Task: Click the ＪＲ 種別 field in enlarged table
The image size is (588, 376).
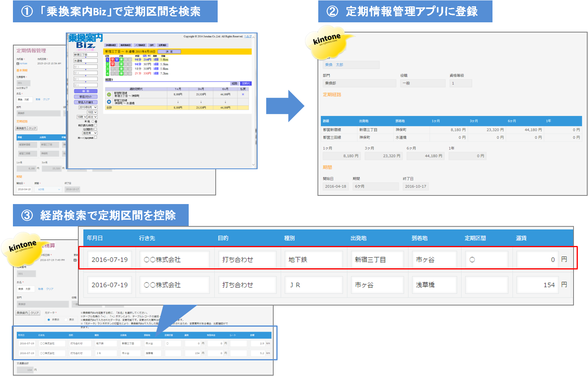Action: pyautogui.click(x=314, y=285)
